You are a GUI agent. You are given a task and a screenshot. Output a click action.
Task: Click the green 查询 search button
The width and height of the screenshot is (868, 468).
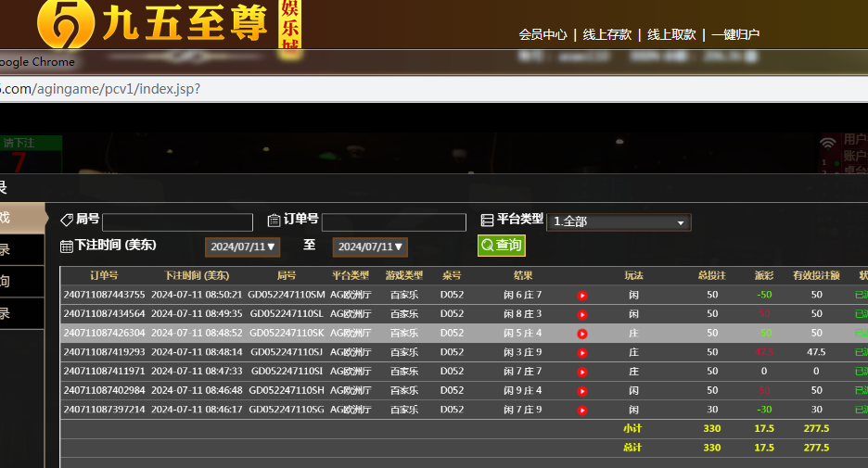click(501, 246)
